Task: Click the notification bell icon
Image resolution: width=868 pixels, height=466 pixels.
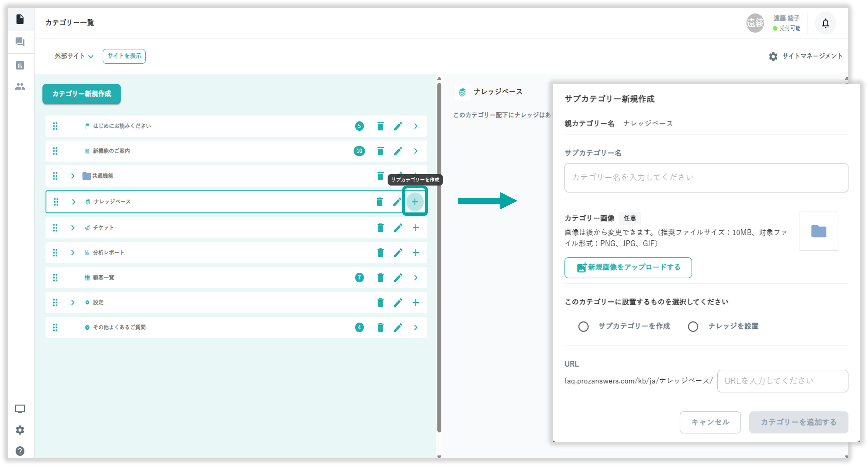Action: point(825,23)
